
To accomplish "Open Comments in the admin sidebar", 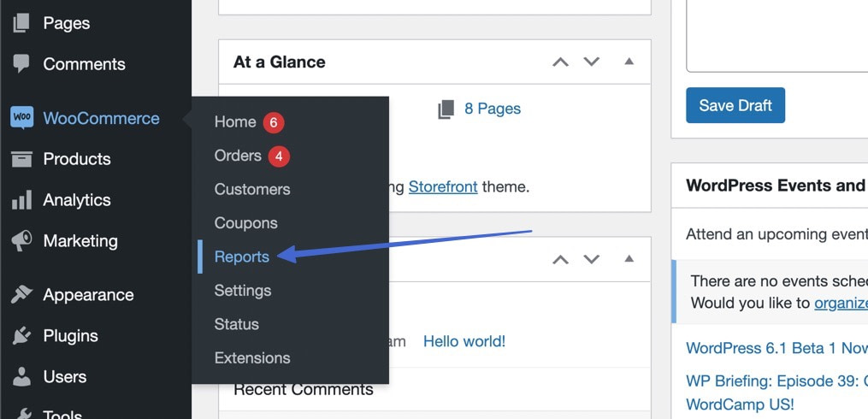I will [x=84, y=63].
